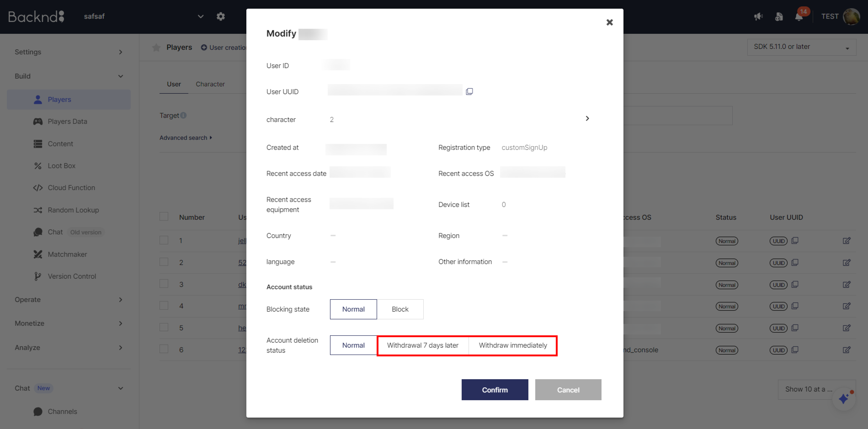868x429 pixels.
Task: Click the Backnd logo
Action: pos(36,16)
